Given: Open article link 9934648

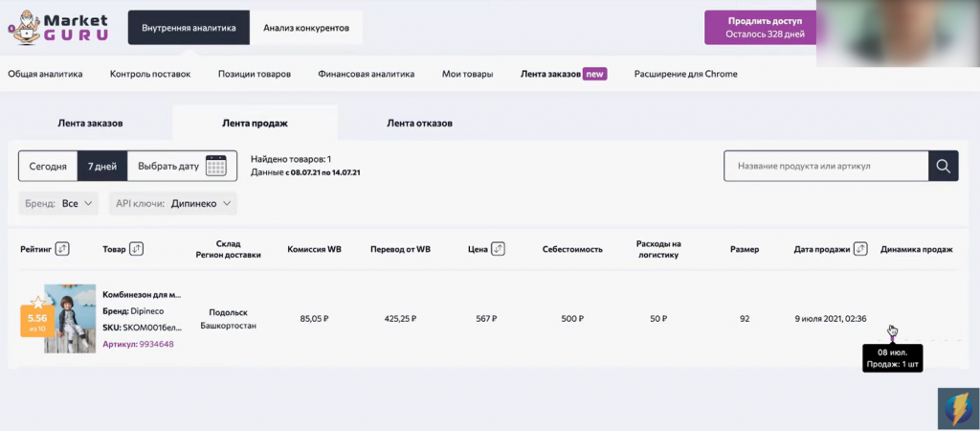Looking at the screenshot, I should pyautogui.click(x=157, y=344).
